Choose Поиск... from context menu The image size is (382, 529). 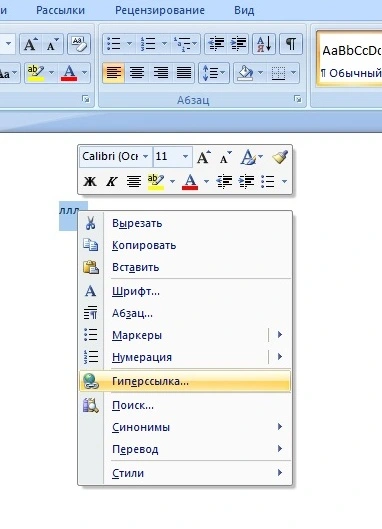click(x=185, y=405)
